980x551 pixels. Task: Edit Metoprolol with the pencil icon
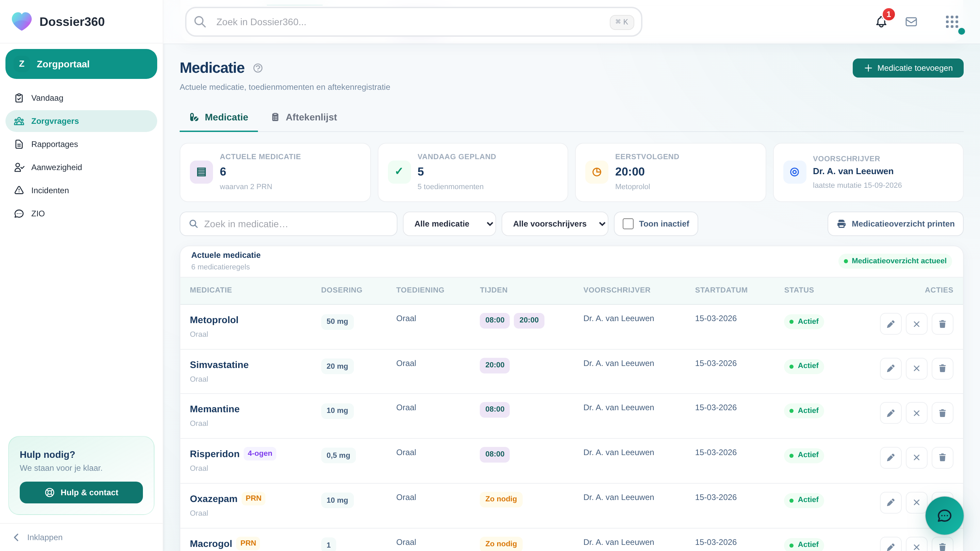pos(891,323)
